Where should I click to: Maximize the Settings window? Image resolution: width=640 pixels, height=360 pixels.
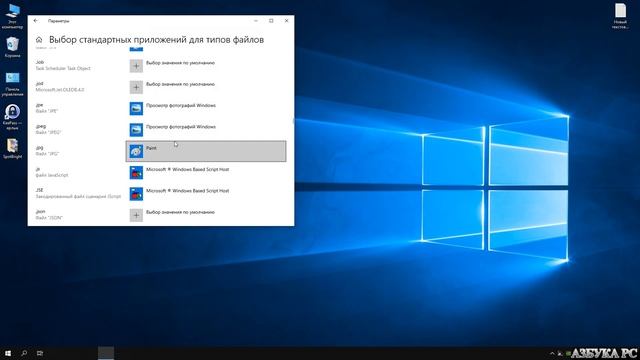tap(271, 21)
